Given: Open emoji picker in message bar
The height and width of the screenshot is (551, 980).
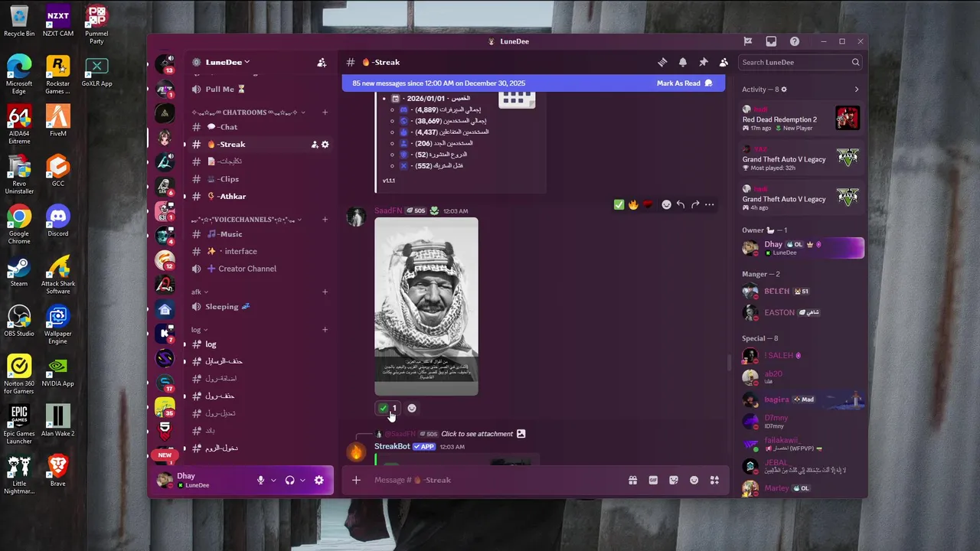Looking at the screenshot, I should [x=694, y=481].
